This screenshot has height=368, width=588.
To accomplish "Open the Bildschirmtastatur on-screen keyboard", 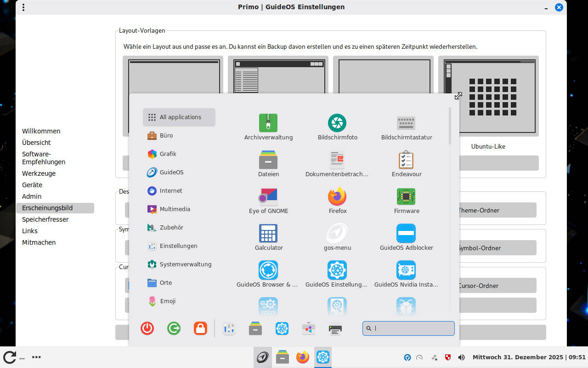I will pos(407,127).
